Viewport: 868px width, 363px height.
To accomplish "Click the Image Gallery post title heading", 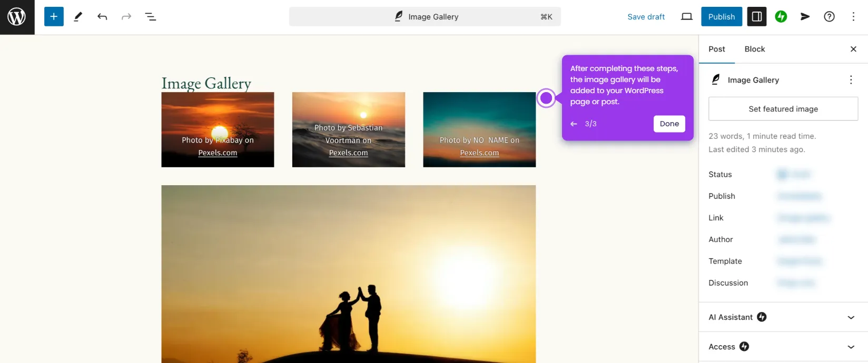I will [x=206, y=83].
